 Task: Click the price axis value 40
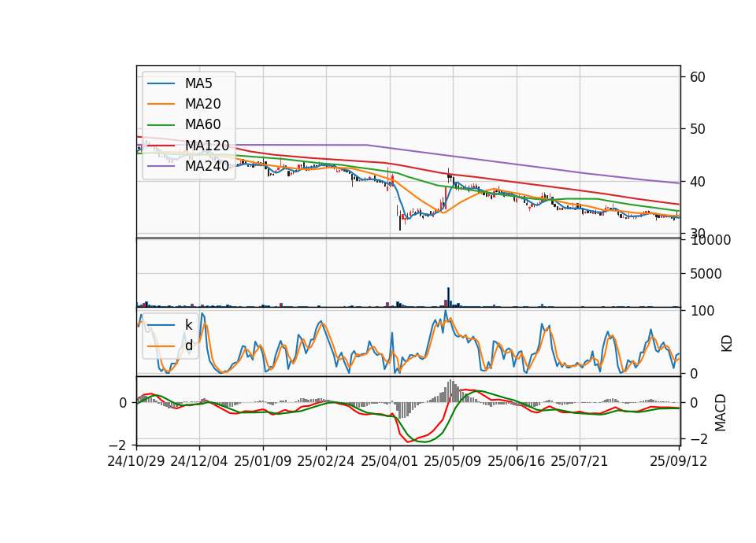click(697, 182)
